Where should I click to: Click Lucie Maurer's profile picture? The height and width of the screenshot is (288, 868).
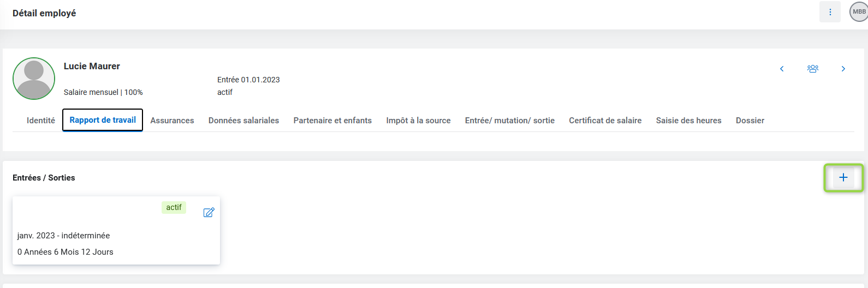tap(34, 79)
